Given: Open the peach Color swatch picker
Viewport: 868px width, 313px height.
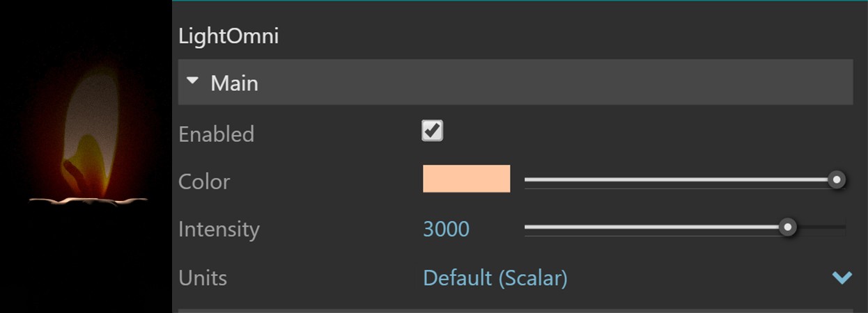Looking at the screenshot, I should (x=466, y=179).
